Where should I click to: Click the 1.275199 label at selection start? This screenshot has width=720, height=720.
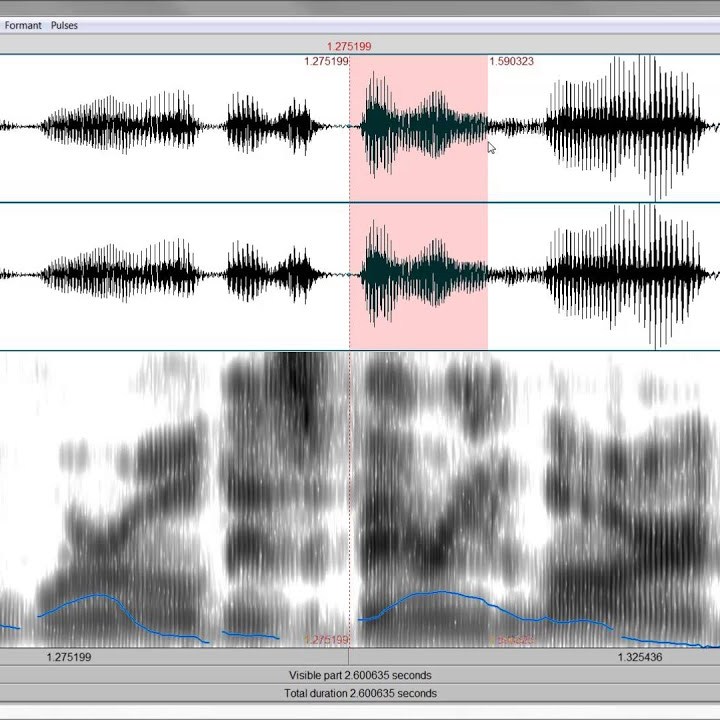(x=326, y=62)
